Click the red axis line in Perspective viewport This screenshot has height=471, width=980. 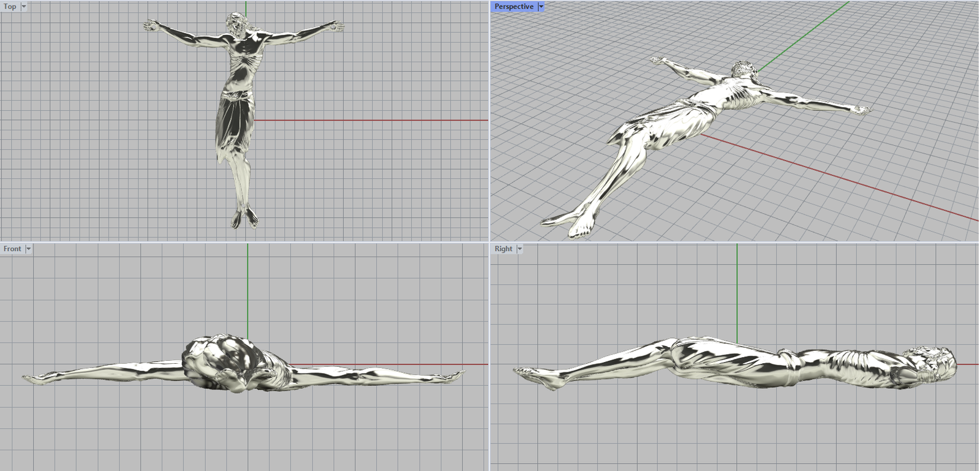click(x=858, y=184)
